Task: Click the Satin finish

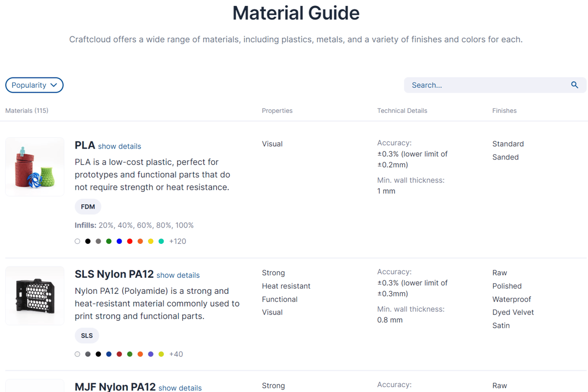Action: (x=501, y=325)
